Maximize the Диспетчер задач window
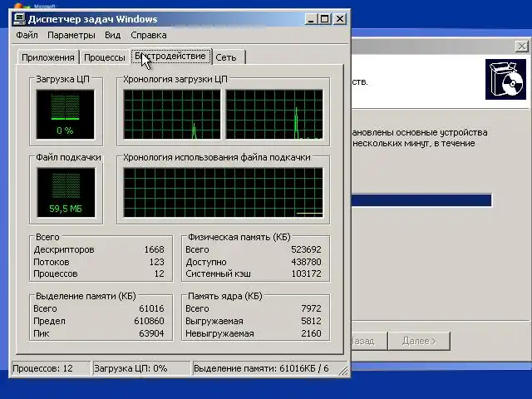The width and height of the screenshot is (532, 399). 325,19
